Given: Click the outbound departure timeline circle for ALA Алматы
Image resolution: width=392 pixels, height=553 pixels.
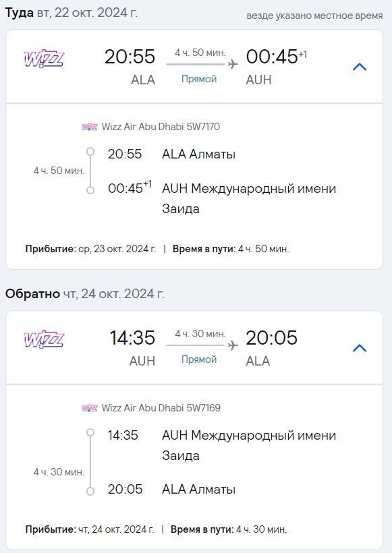Looking at the screenshot, I should coord(90,152).
